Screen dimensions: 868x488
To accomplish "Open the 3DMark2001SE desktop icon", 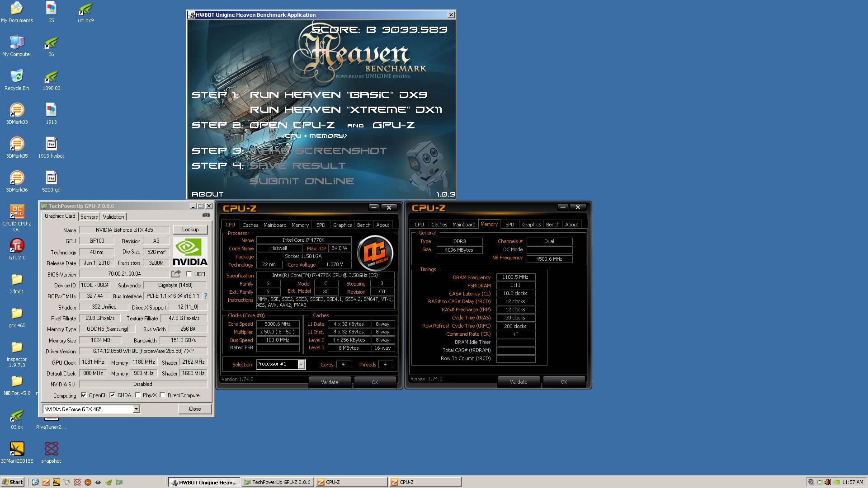I will point(17,453).
